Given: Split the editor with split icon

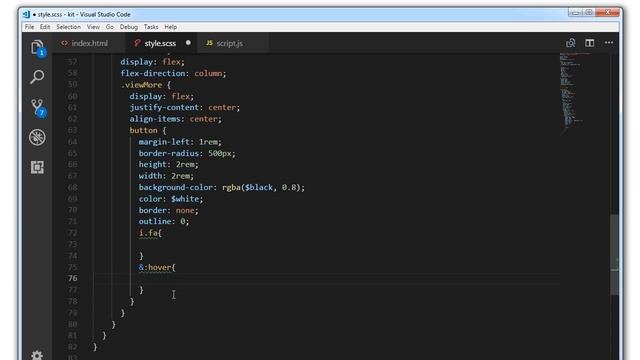Looking at the screenshot, I should pyautogui.click(x=589, y=43).
